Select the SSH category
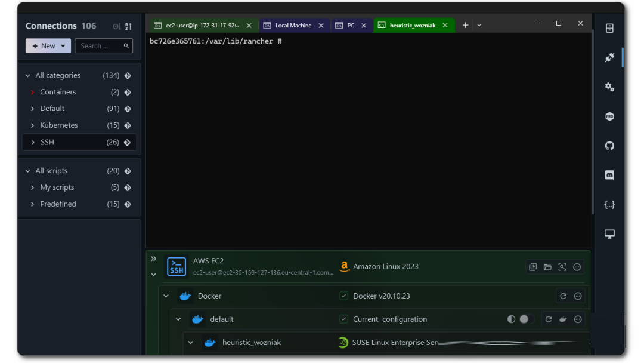Viewport: 644px width, 363px height. pyautogui.click(x=47, y=142)
